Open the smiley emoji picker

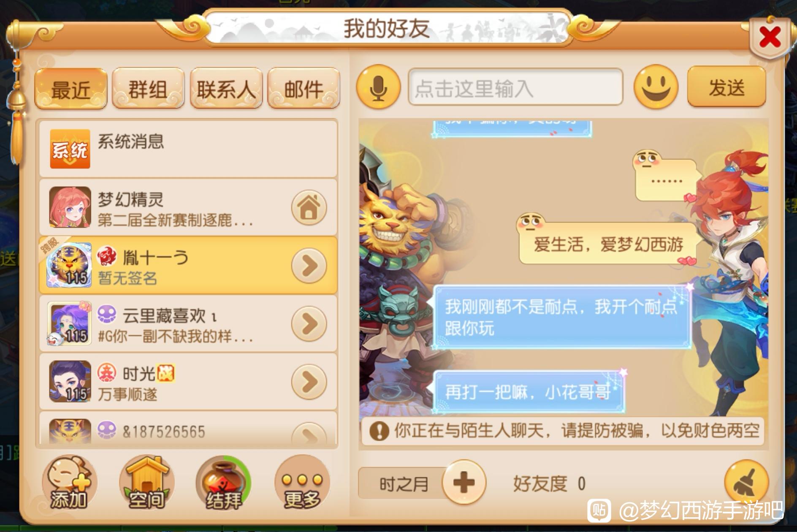[656, 87]
